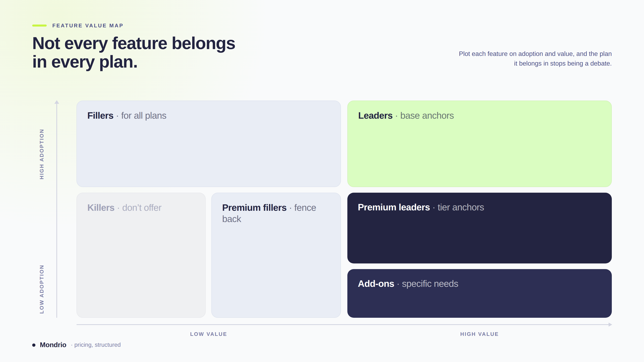Click the LOW VALUE axis label

(208, 334)
